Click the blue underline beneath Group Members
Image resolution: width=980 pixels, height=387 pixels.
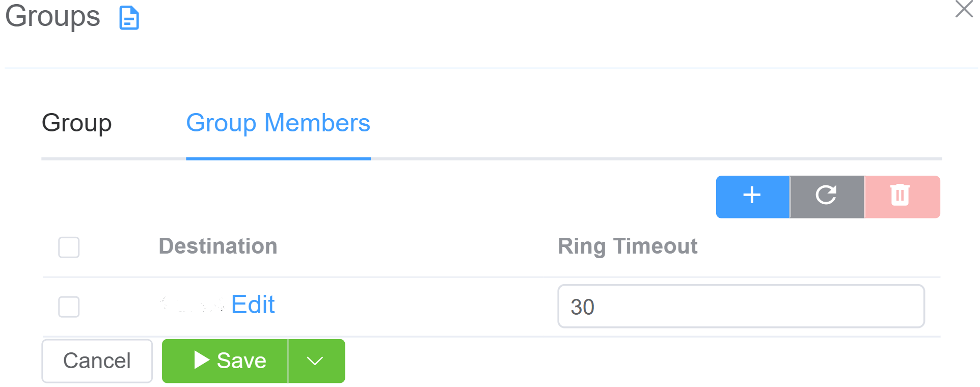[278, 159]
